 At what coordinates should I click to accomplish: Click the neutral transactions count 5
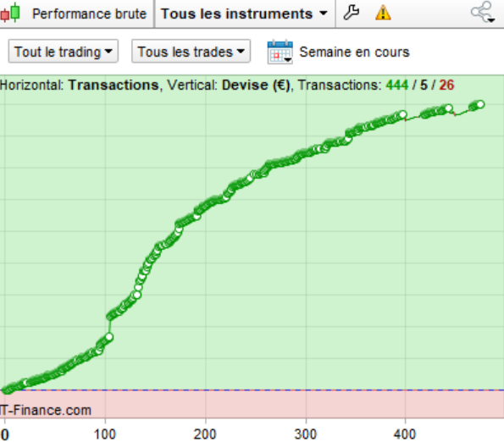(x=424, y=86)
